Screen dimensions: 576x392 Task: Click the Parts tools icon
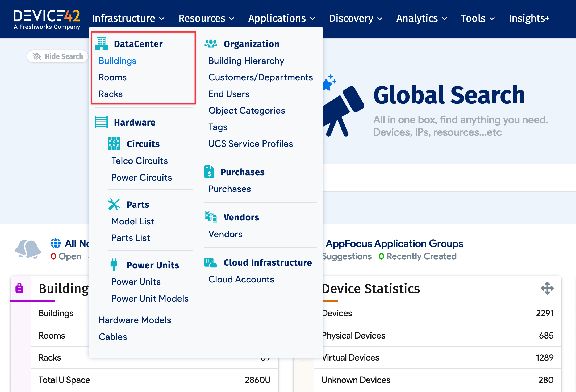[114, 204]
